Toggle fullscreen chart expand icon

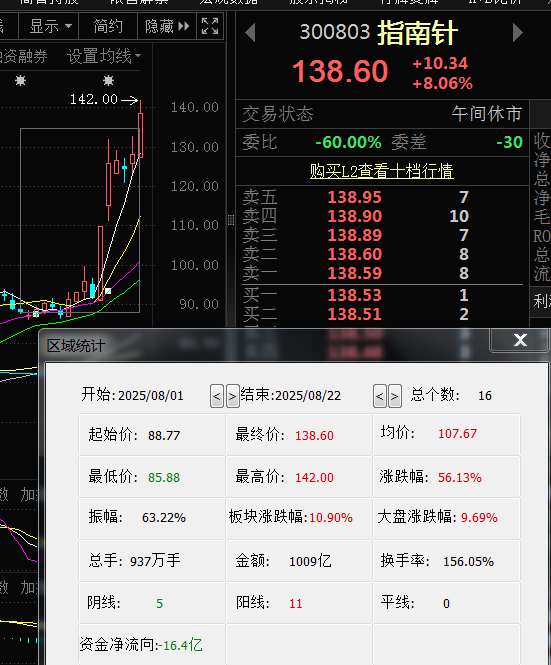click(210, 26)
